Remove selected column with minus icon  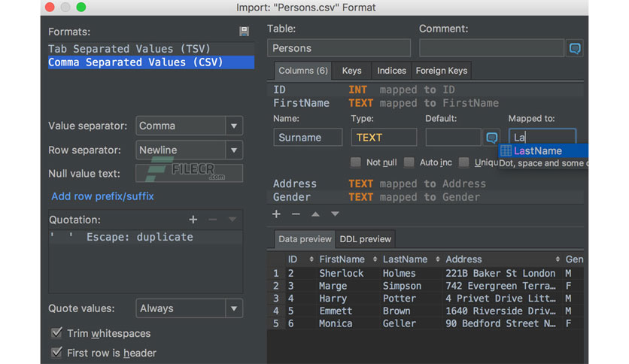coord(296,214)
